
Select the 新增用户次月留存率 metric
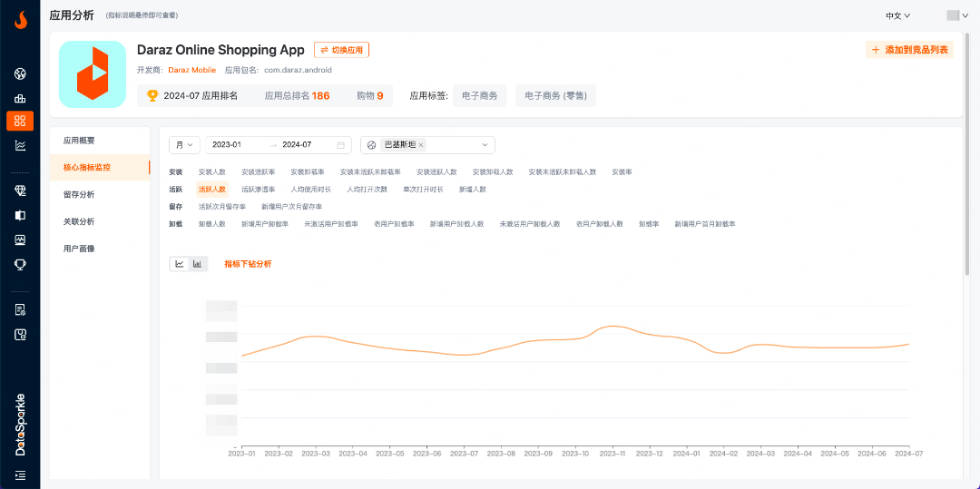click(x=292, y=207)
